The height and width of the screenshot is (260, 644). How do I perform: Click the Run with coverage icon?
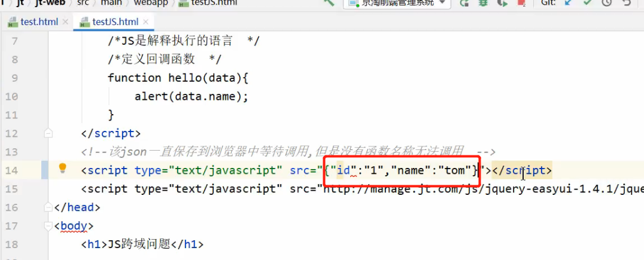coord(502,3)
